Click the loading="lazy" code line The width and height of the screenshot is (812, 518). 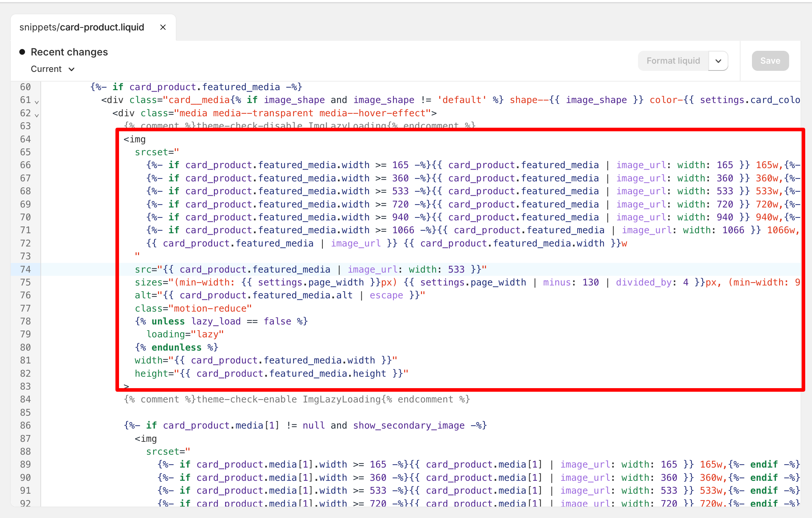point(185,334)
